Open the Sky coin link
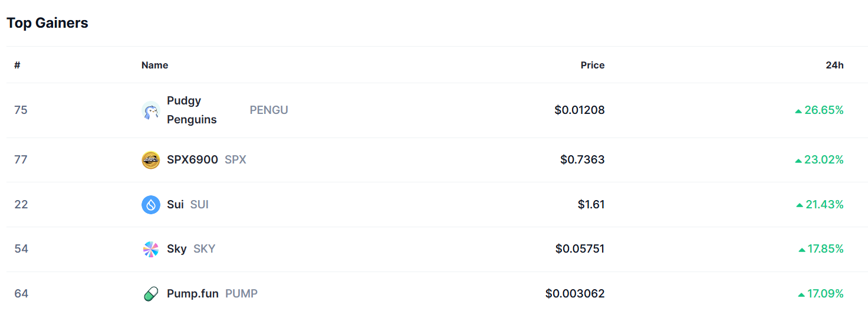Screen dimensions: 868x314 coord(176,248)
